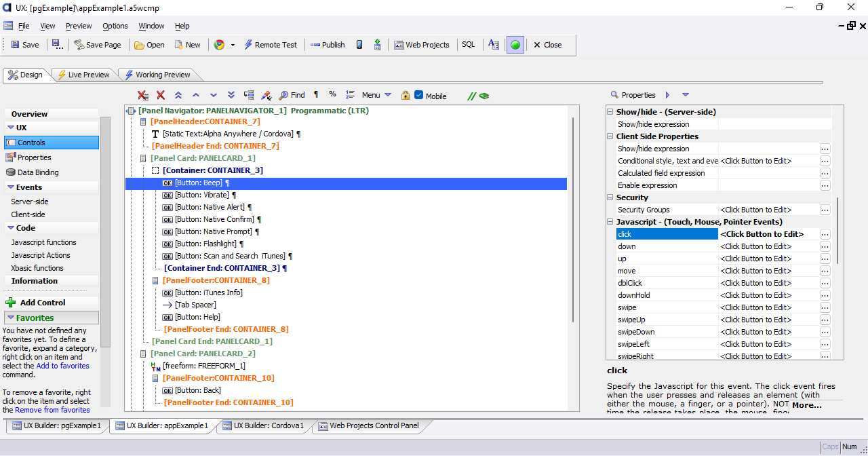The height and width of the screenshot is (456, 868).
Task: Follow the 'Add to favorites' link
Action: coord(62,366)
